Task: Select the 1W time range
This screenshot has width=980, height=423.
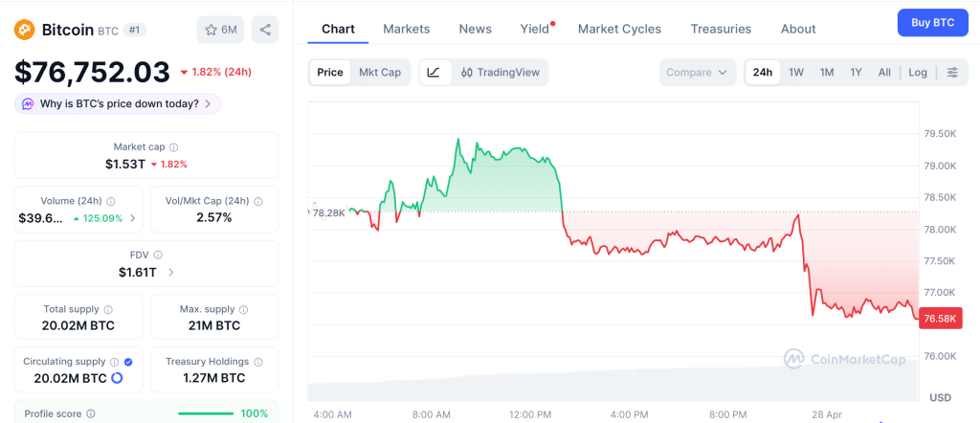Action: click(x=796, y=72)
